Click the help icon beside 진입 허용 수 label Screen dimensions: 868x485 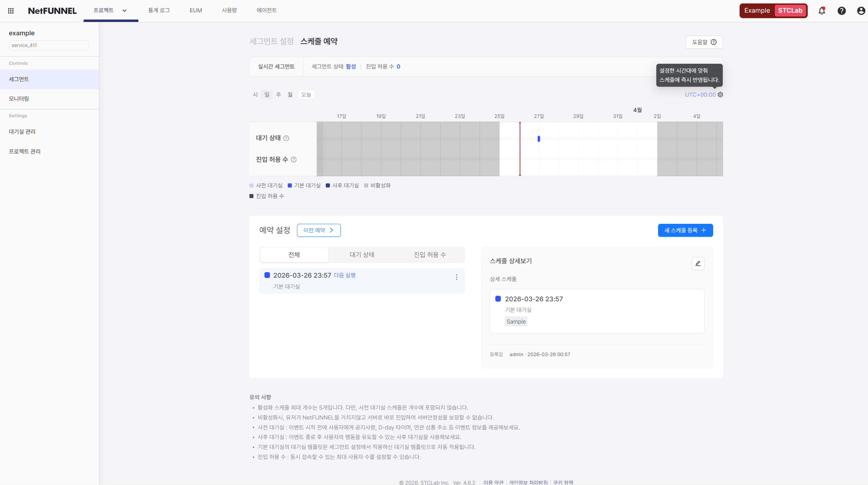[x=294, y=159]
